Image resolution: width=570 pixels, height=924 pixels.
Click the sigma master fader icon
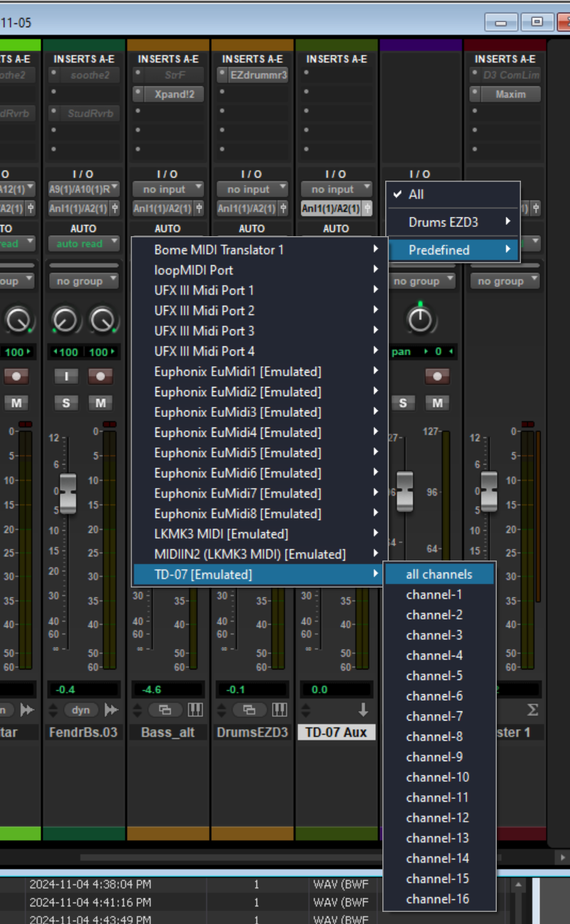[x=532, y=710]
